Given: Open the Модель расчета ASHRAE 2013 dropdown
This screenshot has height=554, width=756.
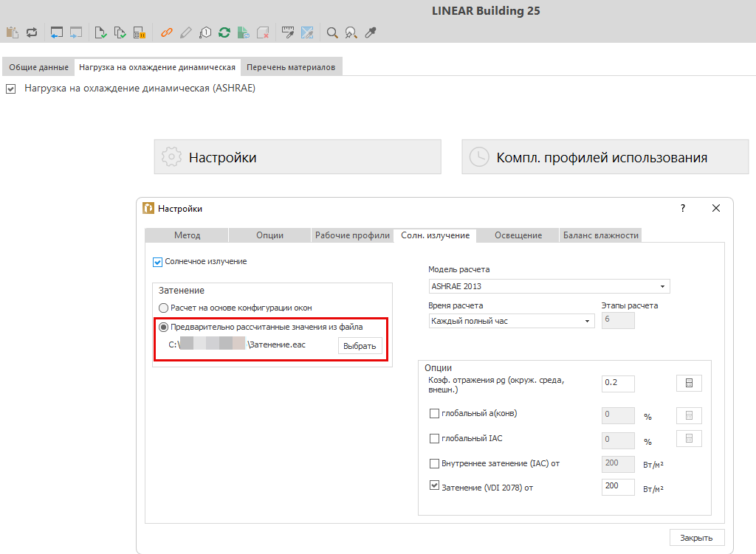Looking at the screenshot, I should (549, 286).
